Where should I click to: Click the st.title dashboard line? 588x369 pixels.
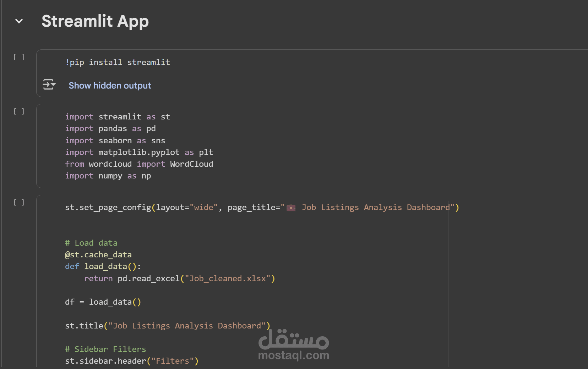pyautogui.click(x=167, y=326)
